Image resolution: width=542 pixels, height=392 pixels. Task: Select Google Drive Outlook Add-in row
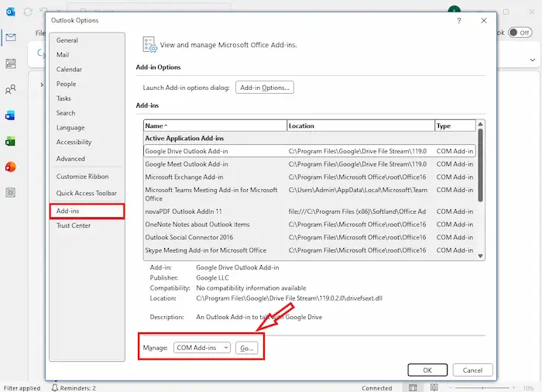click(x=310, y=151)
